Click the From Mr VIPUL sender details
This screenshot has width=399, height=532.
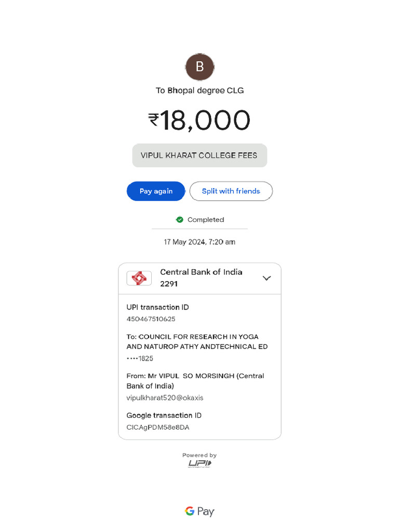(195, 381)
